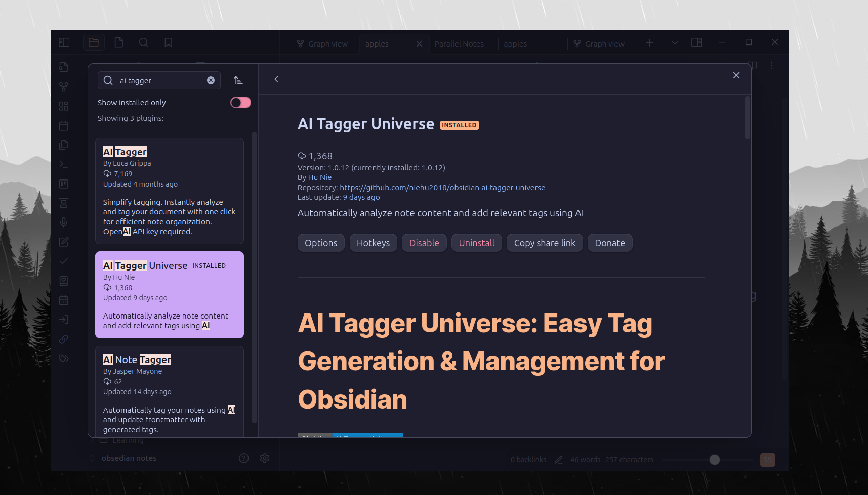Open the bookmarks icon in sidebar header
The image size is (868, 495).
click(169, 42)
